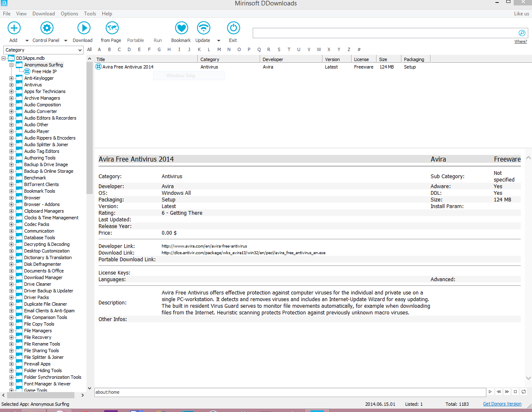
Task: Click the Download play icon
Action: click(x=84, y=28)
